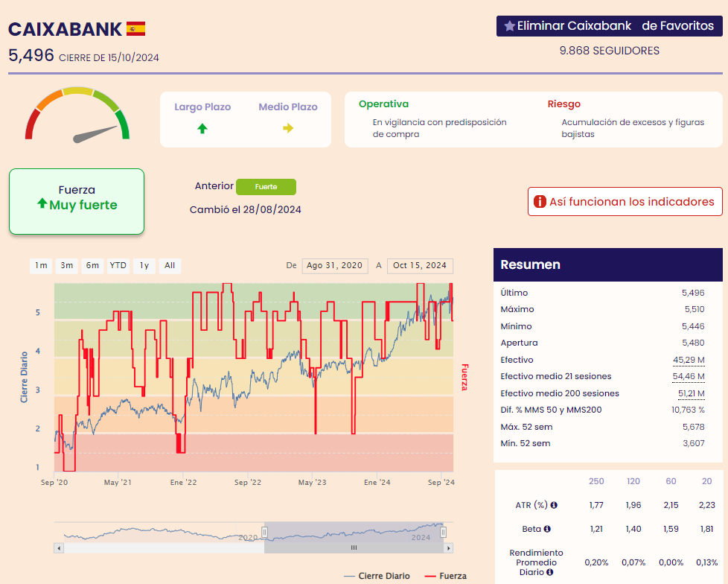Click the end date field 'Oct 15, 2024'
The image size is (728, 584).
(x=420, y=266)
